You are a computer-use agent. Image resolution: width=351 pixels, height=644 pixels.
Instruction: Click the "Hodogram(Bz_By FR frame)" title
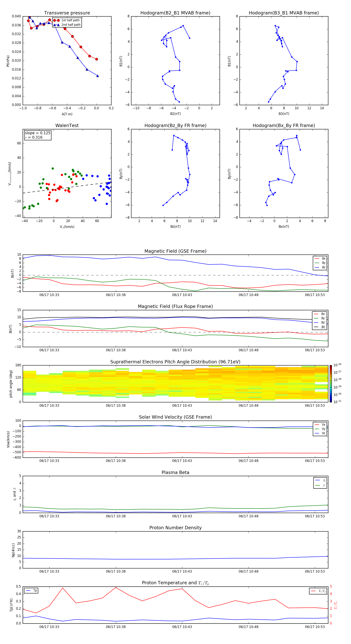point(175,125)
